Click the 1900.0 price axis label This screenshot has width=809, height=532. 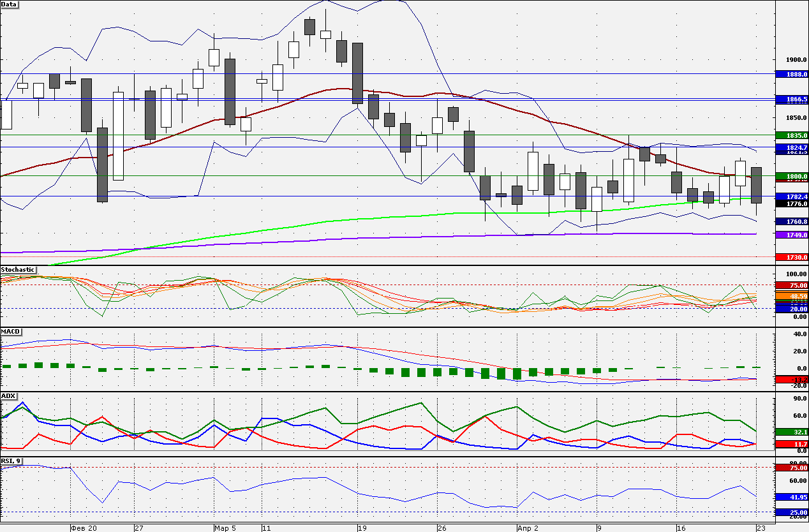[796, 60]
